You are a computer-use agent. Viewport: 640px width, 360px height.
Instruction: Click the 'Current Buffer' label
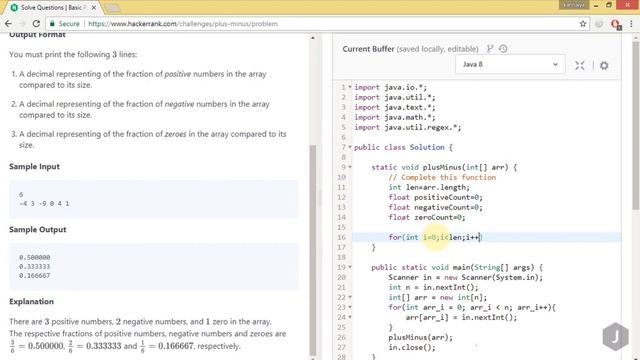coord(369,49)
